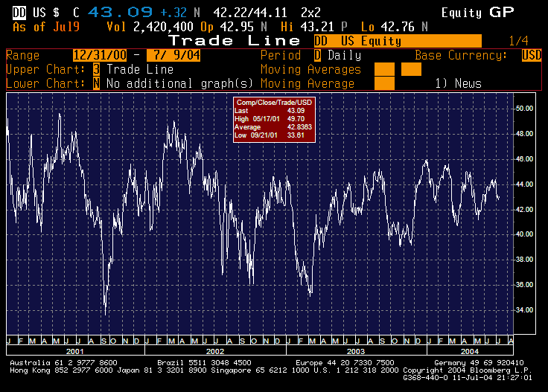Click the 2001 year label on axis
The image size is (548, 392).
pos(75,350)
